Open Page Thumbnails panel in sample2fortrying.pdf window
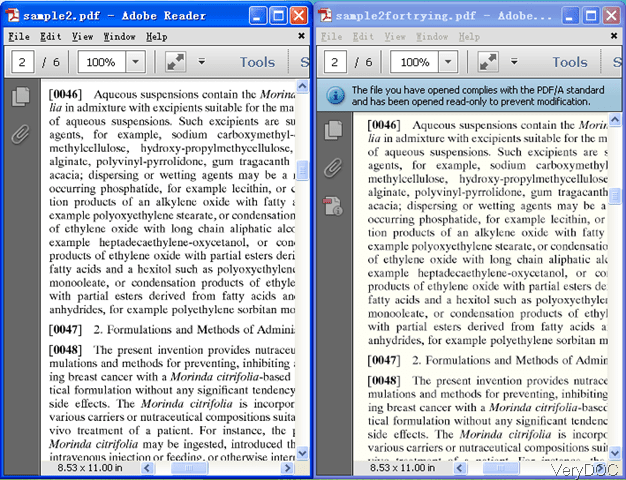626x480 pixels. coord(333,130)
